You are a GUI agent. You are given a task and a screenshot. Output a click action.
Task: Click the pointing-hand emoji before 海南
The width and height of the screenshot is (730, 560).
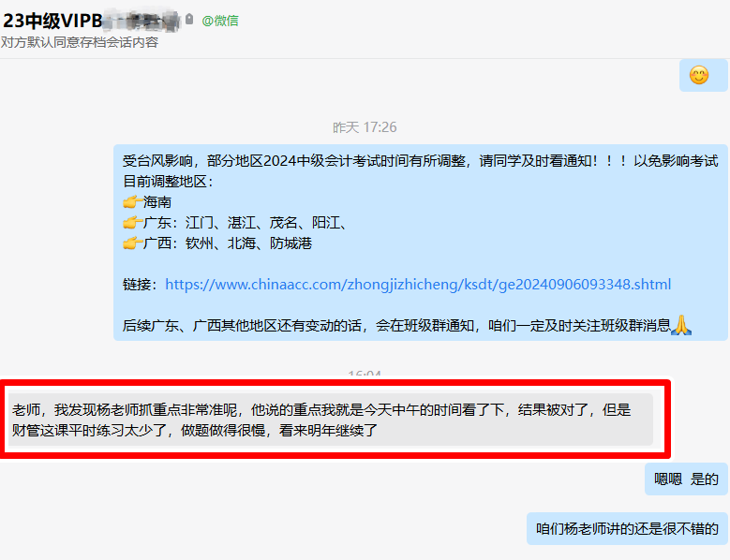click(x=132, y=202)
